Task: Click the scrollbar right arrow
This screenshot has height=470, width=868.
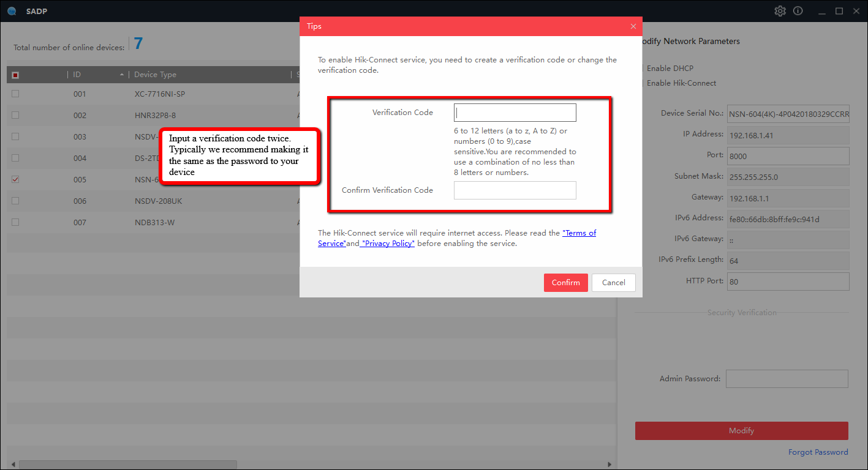Action: pyautogui.click(x=609, y=464)
